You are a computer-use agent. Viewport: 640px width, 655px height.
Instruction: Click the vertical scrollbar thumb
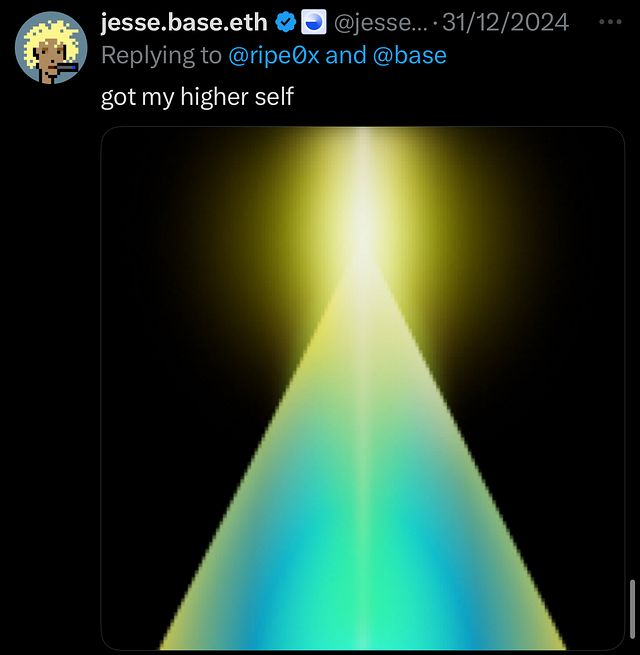coord(632,608)
